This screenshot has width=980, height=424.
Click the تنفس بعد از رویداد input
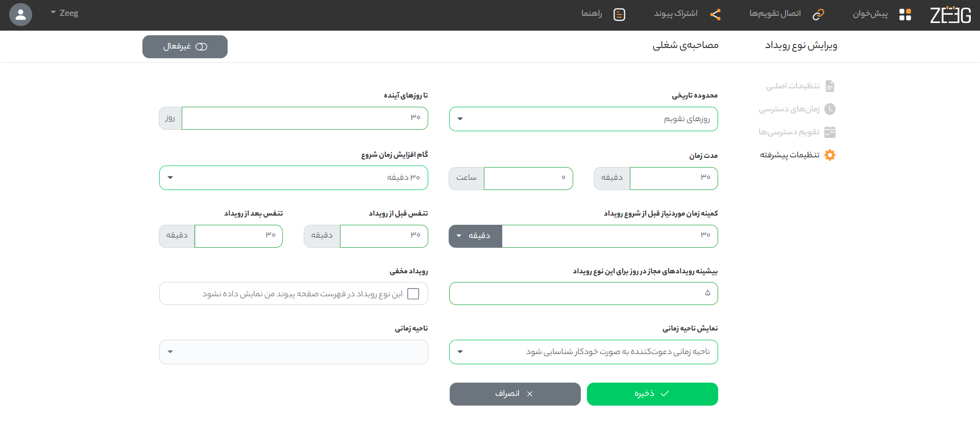(x=238, y=236)
